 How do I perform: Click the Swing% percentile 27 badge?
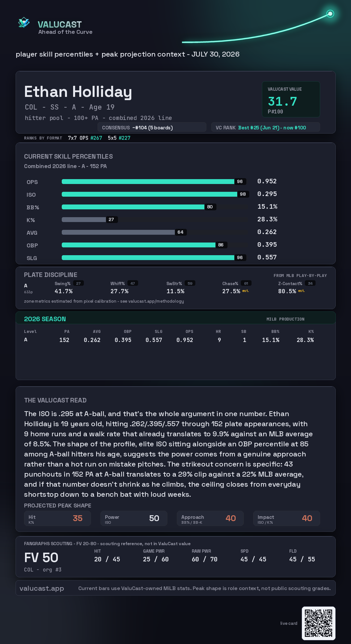(78, 283)
